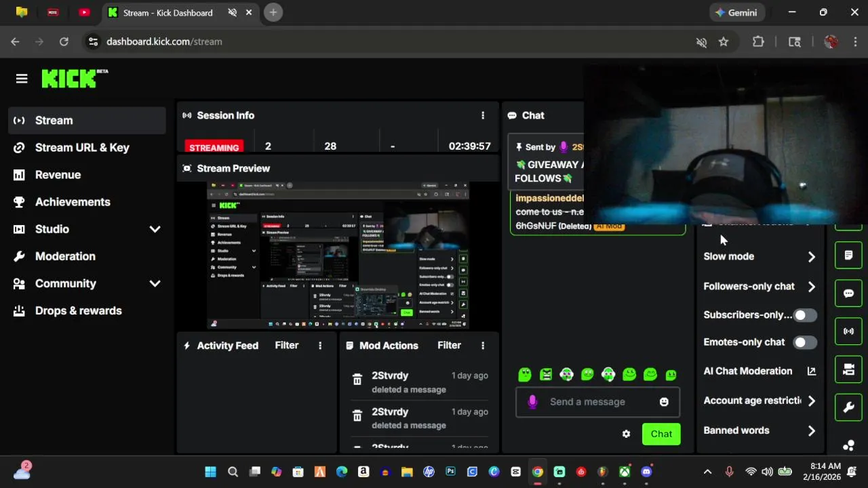Open Session Info options menu

tap(483, 116)
